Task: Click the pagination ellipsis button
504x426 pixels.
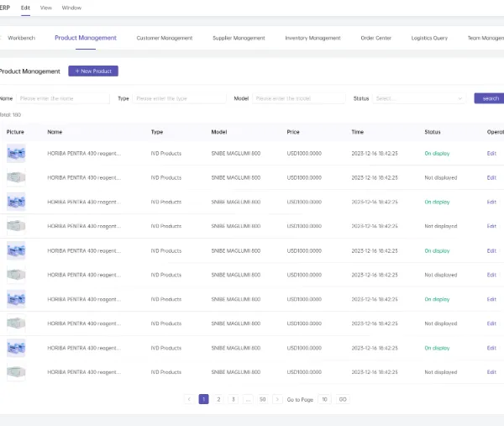Action: pyautogui.click(x=248, y=399)
